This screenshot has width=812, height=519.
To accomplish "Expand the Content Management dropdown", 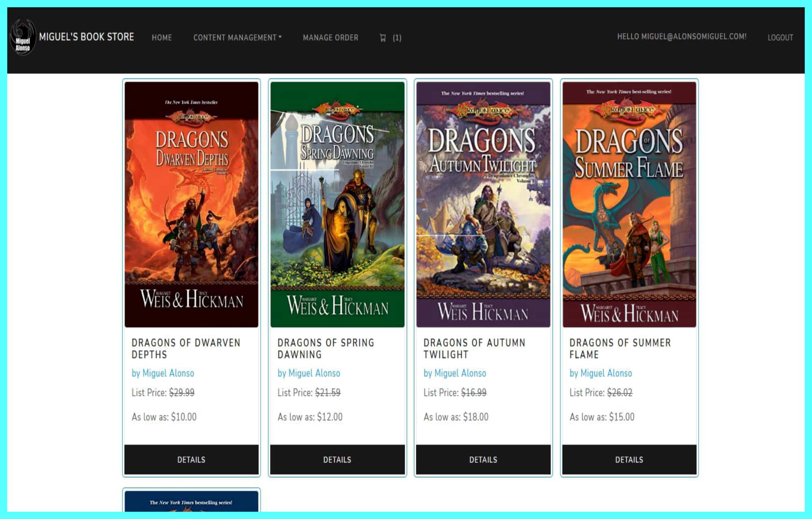I will (x=238, y=38).
